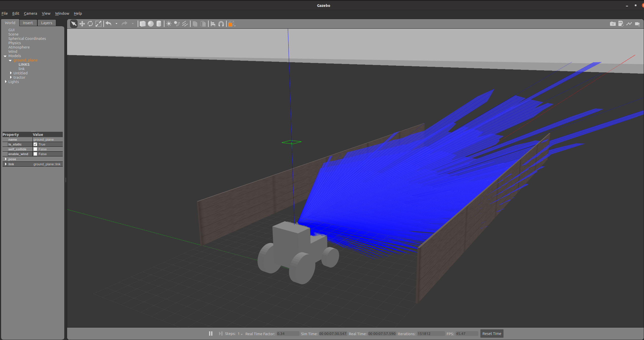
Task: Select the scale mode tool
Action: pos(98,24)
